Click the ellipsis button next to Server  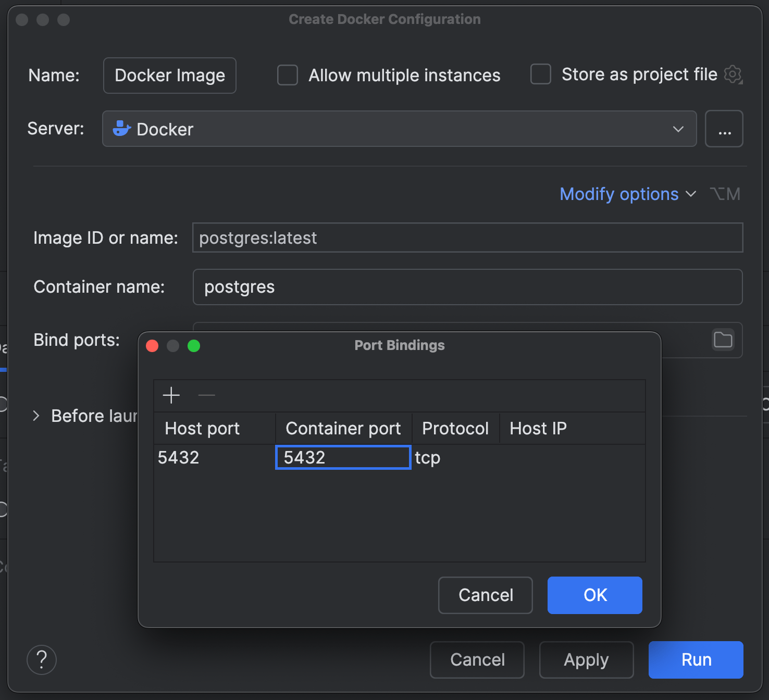(x=724, y=129)
